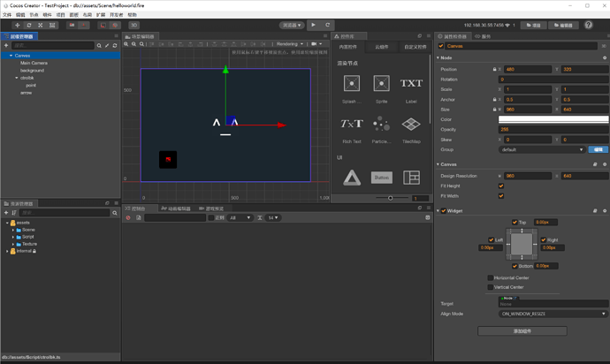This screenshot has height=364, width=610.
Task: Toggle Widget Right alignment checkbox
Action: [544, 240]
